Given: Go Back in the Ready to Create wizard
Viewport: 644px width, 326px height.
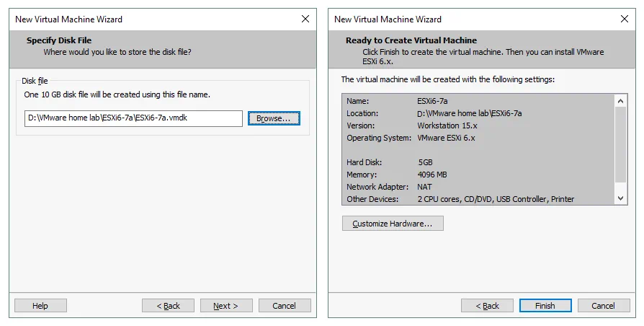Looking at the screenshot, I should (487, 306).
